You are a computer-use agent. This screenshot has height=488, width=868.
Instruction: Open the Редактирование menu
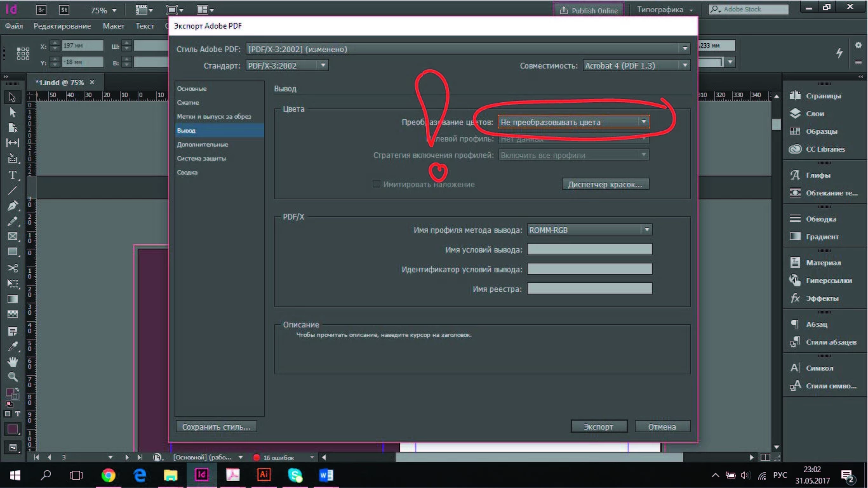click(x=62, y=26)
